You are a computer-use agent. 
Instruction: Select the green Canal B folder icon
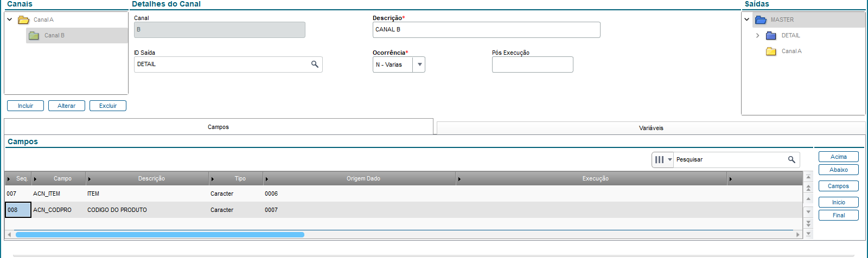coord(34,36)
